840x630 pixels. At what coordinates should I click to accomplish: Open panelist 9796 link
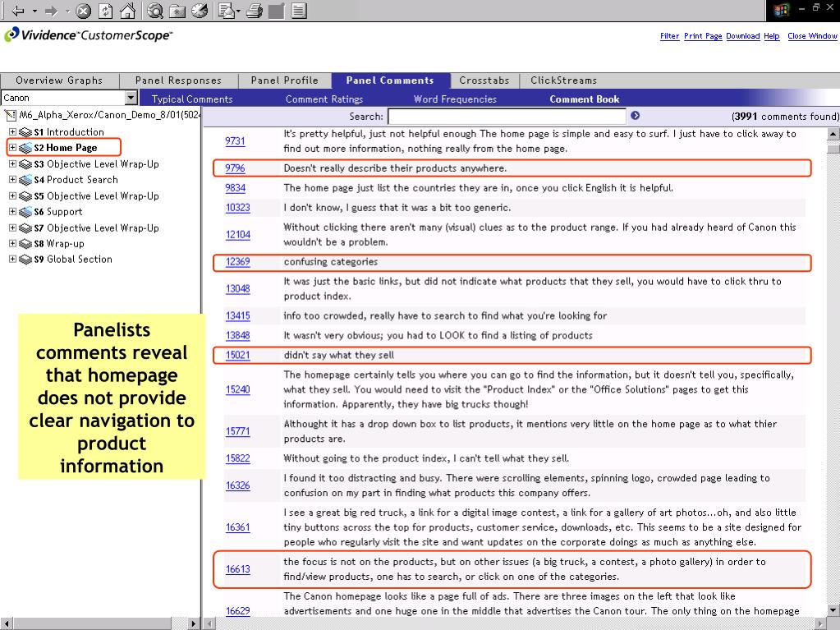(x=235, y=168)
